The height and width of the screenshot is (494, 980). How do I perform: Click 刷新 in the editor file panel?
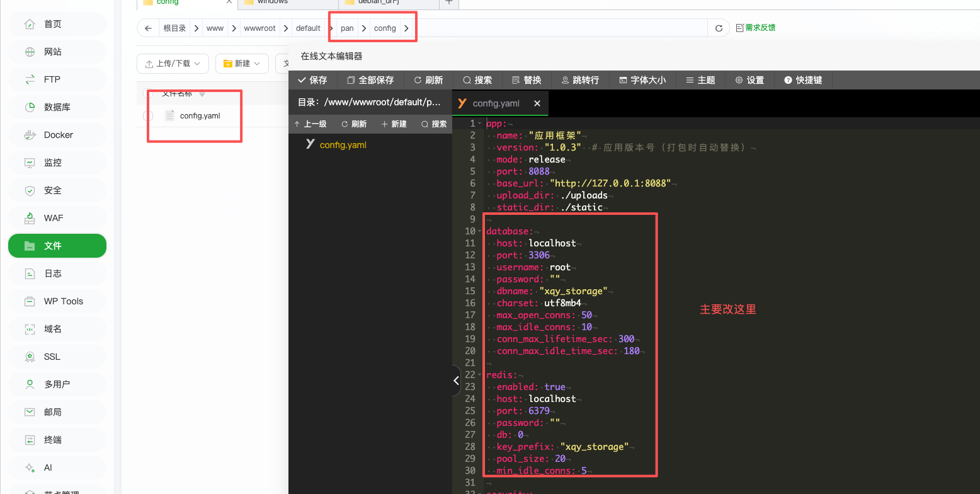353,124
